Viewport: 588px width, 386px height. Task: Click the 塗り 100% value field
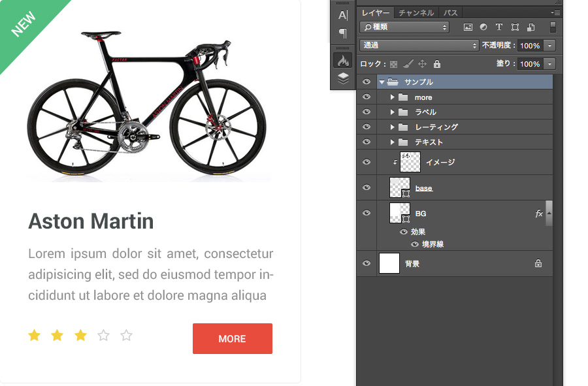pos(531,64)
